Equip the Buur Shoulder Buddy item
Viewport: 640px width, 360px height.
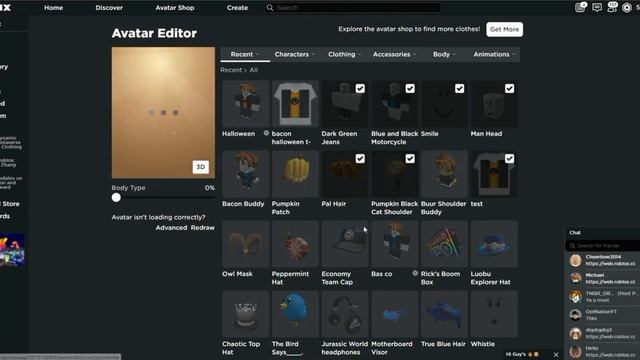(444, 174)
